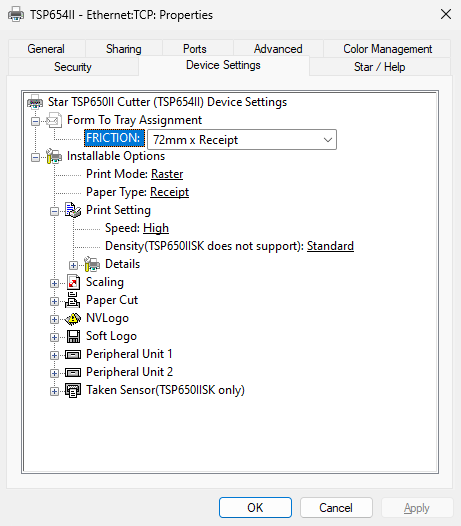Switch to the Sharing tab
The image size is (461, 526).
point(124,49)
